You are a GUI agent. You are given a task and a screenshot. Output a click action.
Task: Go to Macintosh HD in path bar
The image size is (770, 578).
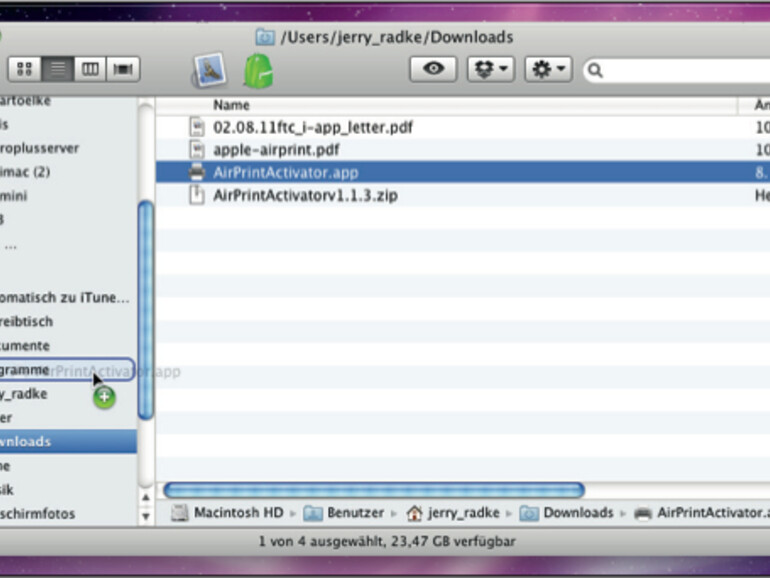[x=239, y=513]
